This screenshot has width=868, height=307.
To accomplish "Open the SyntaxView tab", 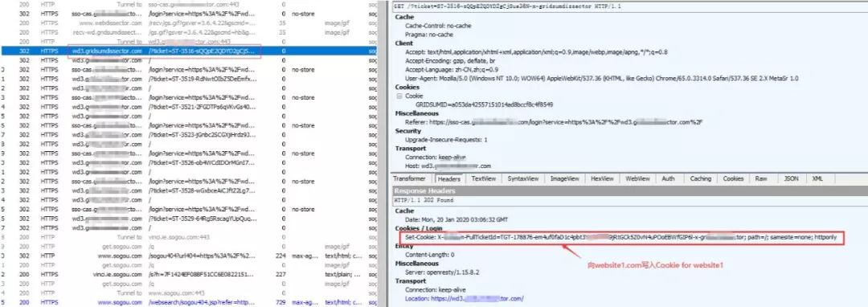I will (x=523, y=178).
